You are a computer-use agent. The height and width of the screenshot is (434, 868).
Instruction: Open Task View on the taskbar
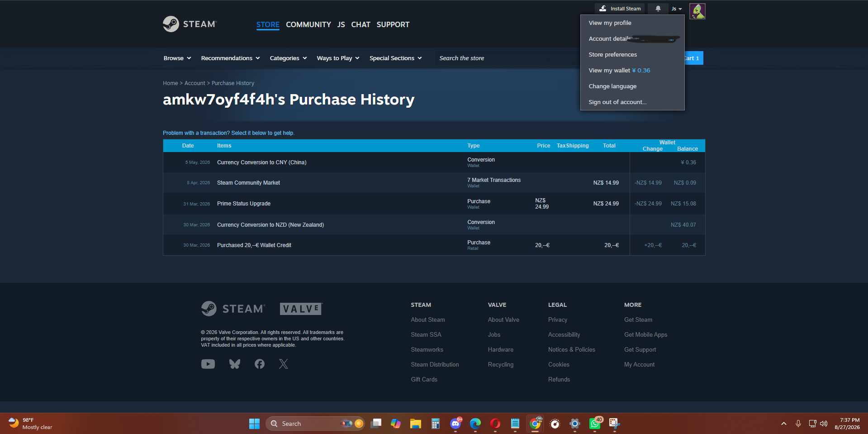tap(376, 424)
